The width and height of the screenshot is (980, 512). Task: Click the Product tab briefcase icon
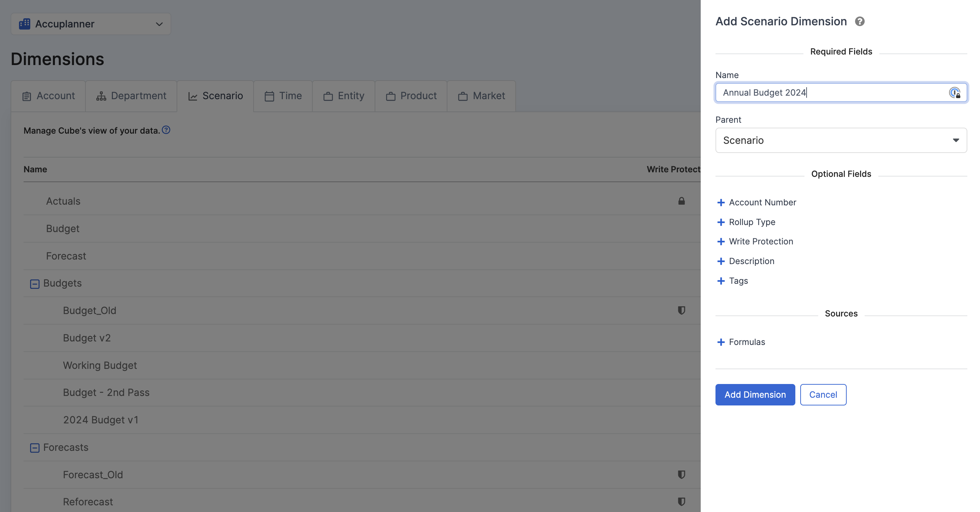(x=390, y=96)
